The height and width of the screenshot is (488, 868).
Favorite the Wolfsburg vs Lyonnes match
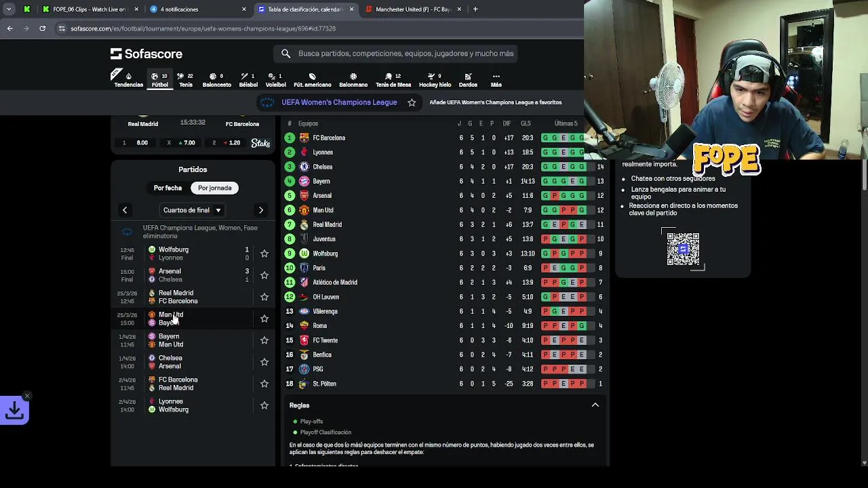[264, 253]
